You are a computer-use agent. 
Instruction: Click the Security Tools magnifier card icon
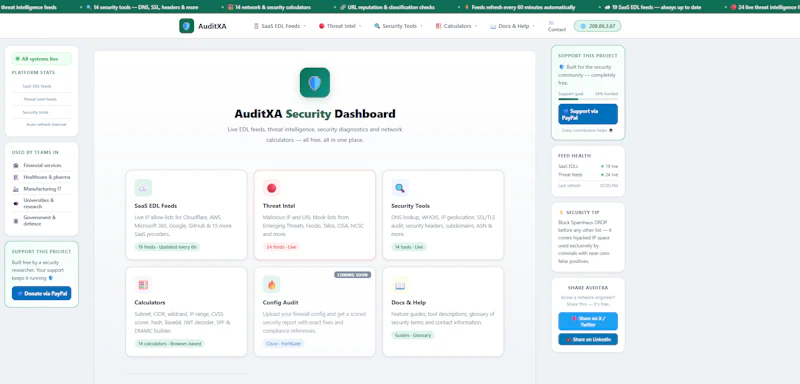[x=400, y=188]
